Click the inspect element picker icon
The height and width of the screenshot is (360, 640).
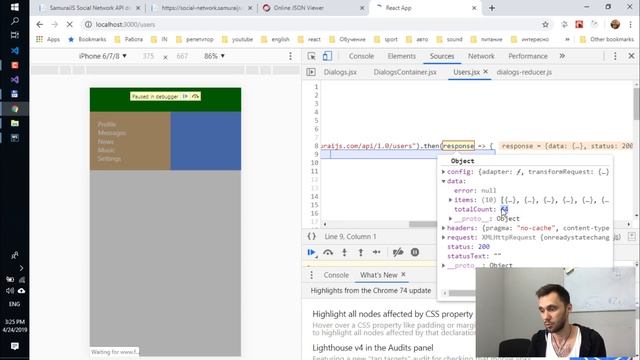pyautogui.click(x=311, y=56)
